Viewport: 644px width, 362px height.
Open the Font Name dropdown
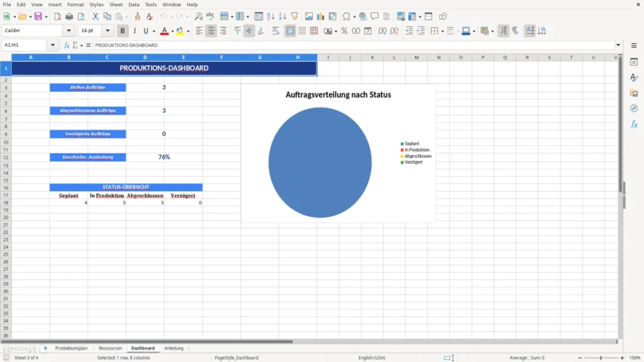(x=69, y=30)
